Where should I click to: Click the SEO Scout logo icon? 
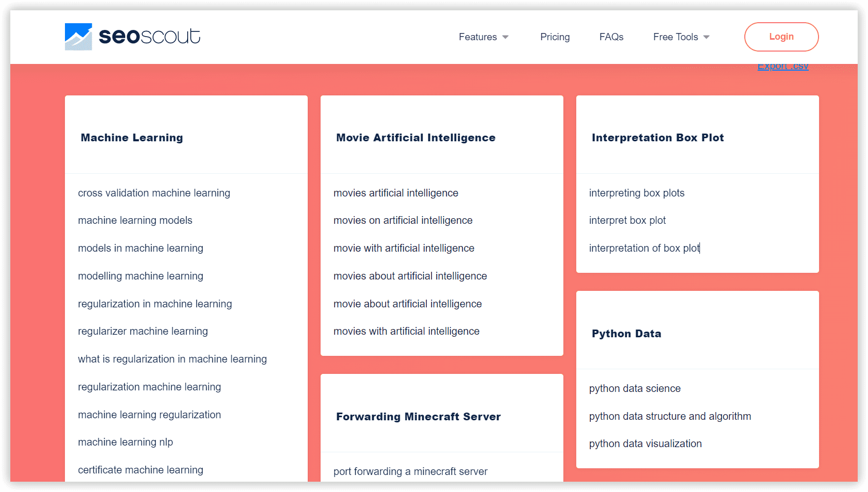click(78, 37)
